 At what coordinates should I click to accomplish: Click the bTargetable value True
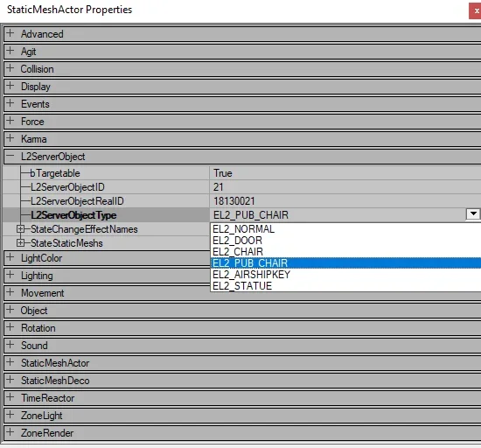[223, 173]
